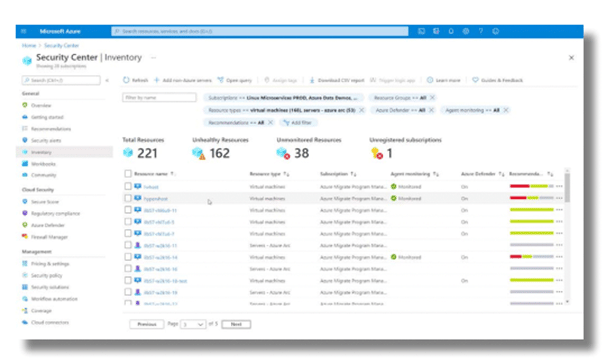
Task: Check the vMix9-11 row checkbox
Action: click(x=128, y=210)
